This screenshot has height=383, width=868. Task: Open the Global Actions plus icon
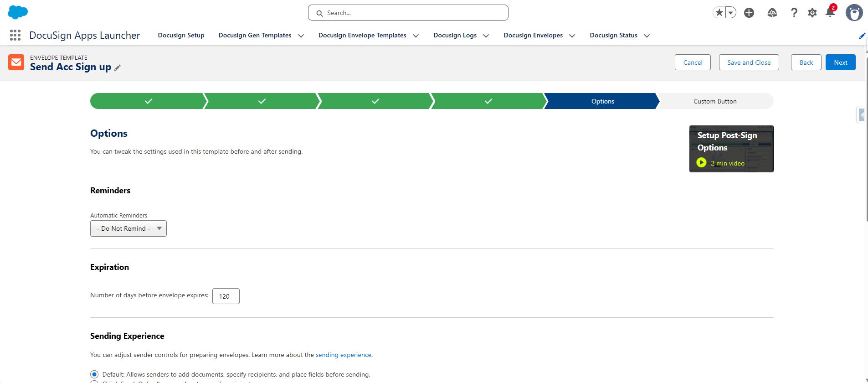(x=749, y=13)
